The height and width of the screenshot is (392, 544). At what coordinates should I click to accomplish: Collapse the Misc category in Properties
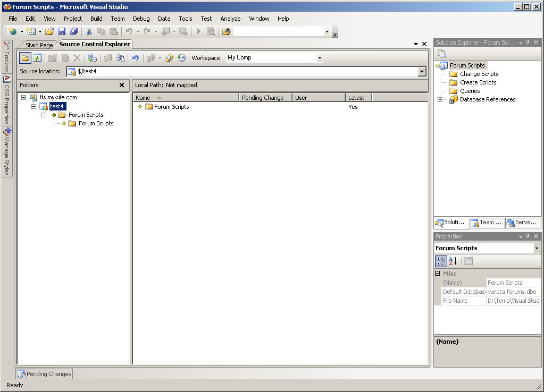(438, 274)
